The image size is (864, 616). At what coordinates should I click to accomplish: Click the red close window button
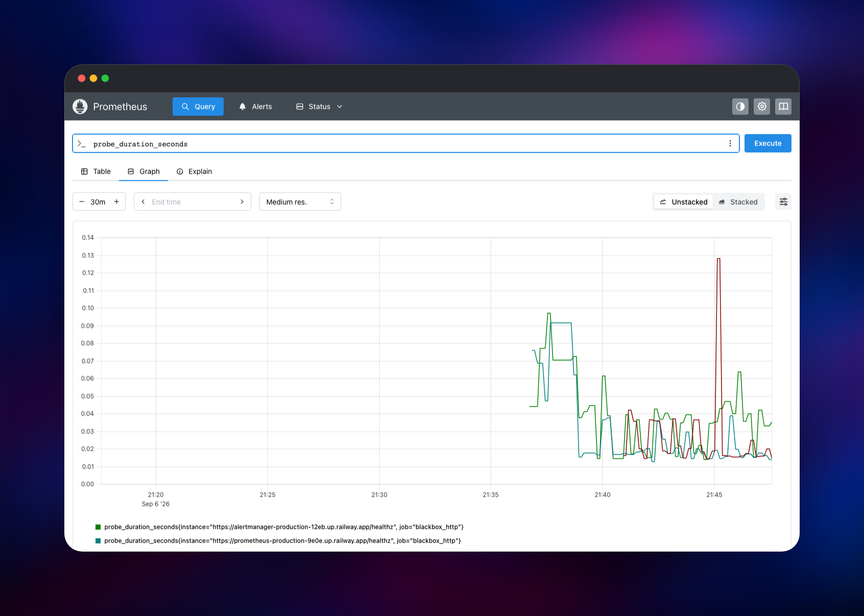[82, 78]
